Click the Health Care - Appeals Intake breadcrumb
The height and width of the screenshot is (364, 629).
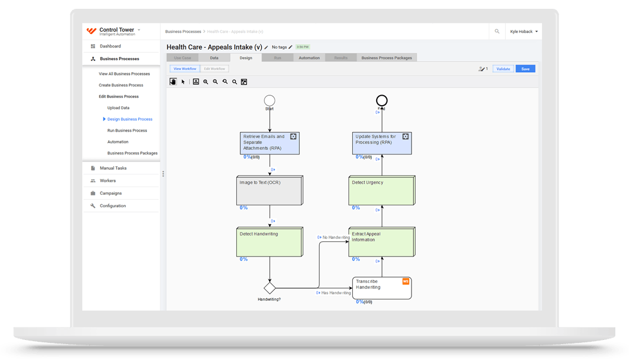pos(235,32)
